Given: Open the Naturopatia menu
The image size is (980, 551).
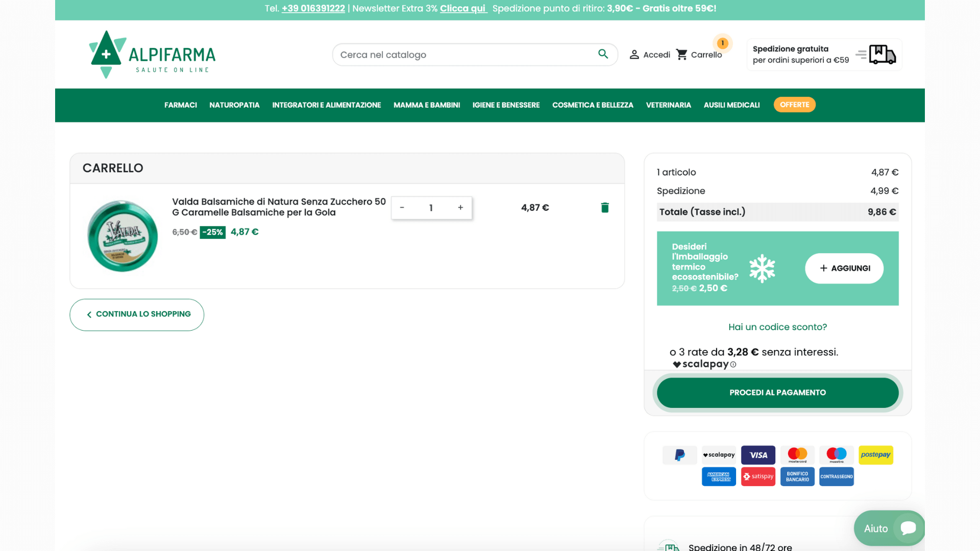Looking at the screenshot, I should coord(234,105).
